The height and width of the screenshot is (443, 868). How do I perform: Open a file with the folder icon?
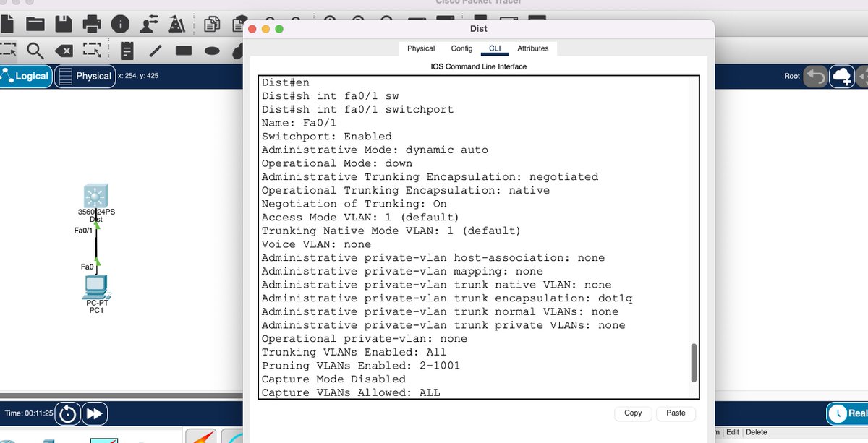(x=35, y=25)
